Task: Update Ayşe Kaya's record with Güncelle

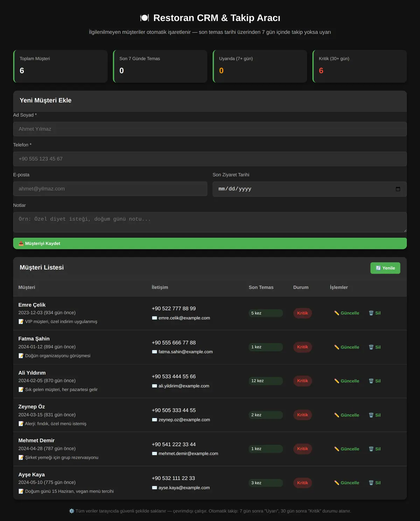Action: click(346, 483)
